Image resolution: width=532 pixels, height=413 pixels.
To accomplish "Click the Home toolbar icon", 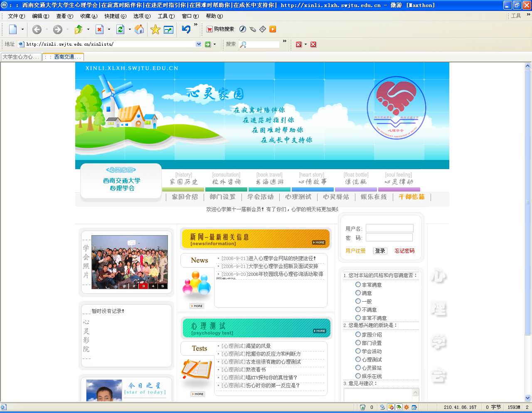I will pyautogui.click(x=140, y=29).
